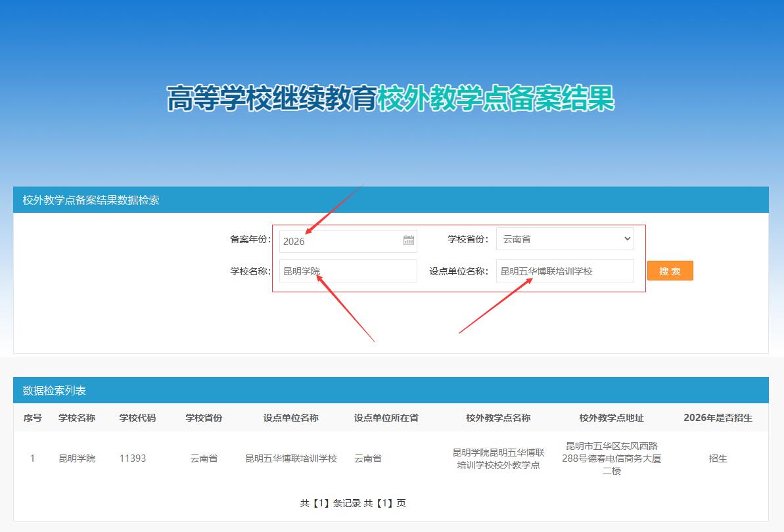Select the row number 1 cell
This screenshot has height=532, width=784.
click(x=32, y=458)
